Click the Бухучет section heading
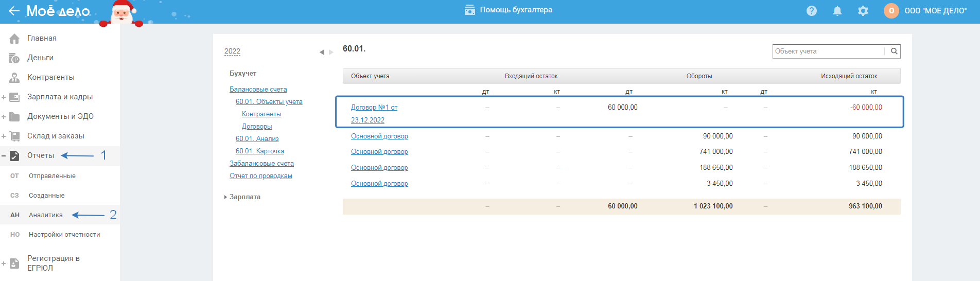The height and width of the screenshot is (281, 980). 243,74
